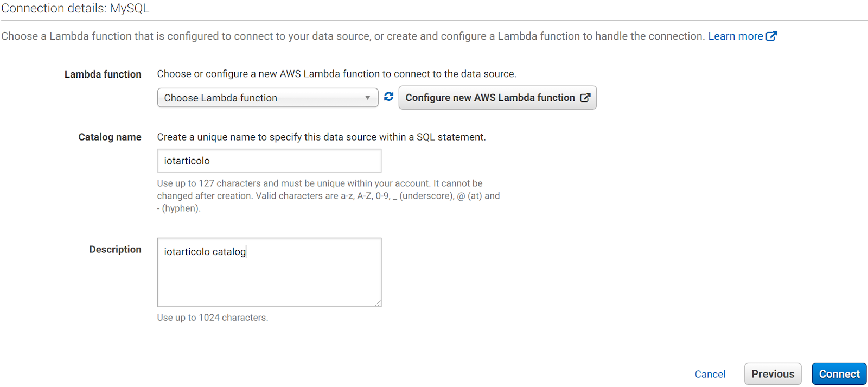This screenshot has width=868, height=387.
Task: Click the Lambda function field label
Action: click(103, 74)
